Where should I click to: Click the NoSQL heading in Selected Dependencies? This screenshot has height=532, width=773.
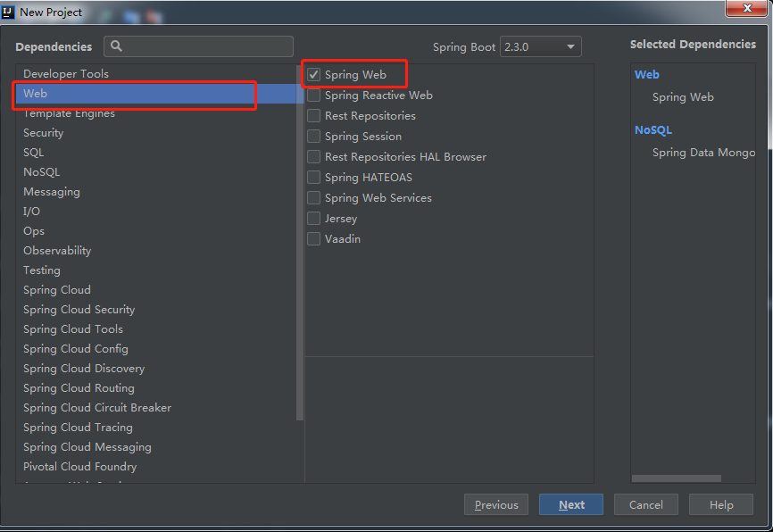point(653,130)
